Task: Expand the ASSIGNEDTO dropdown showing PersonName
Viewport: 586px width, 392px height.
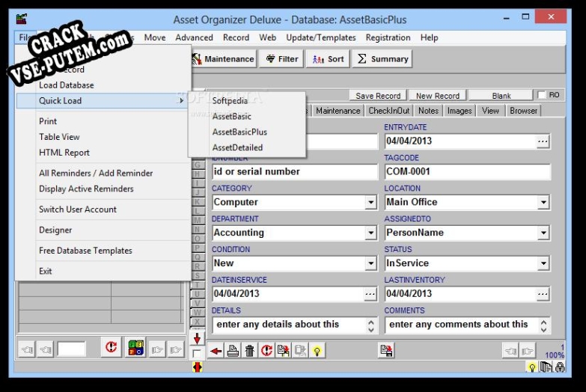Action: point(543,233)
